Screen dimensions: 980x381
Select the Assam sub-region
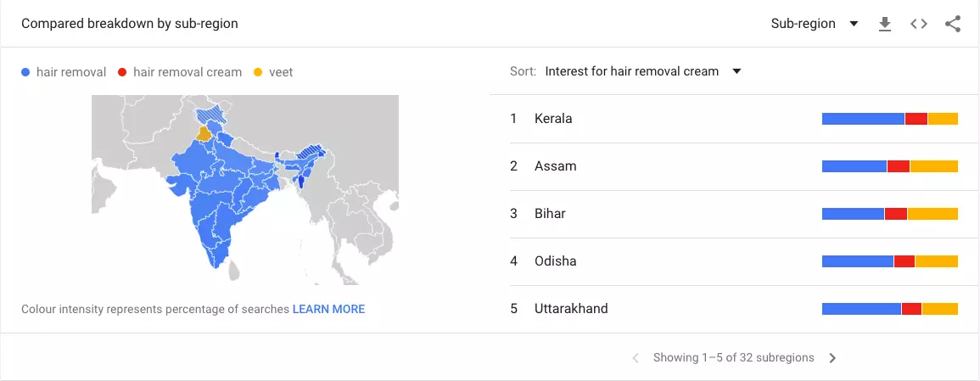point(555,166)
